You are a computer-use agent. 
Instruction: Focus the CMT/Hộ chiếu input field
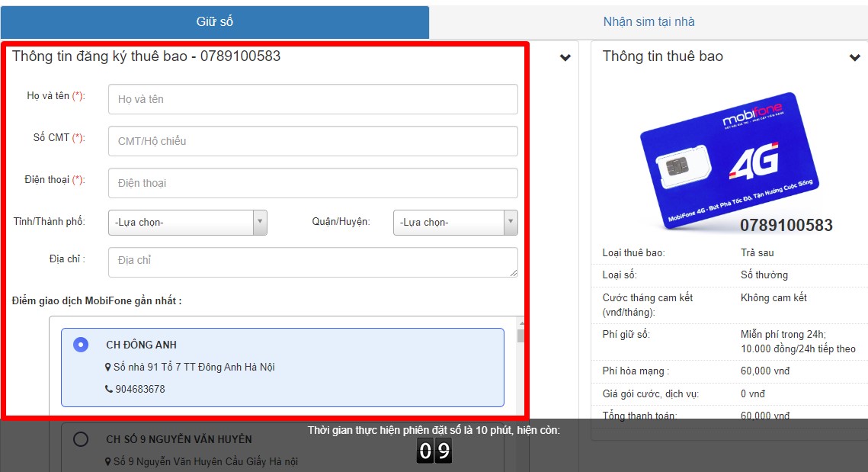[x=312, y=141]
